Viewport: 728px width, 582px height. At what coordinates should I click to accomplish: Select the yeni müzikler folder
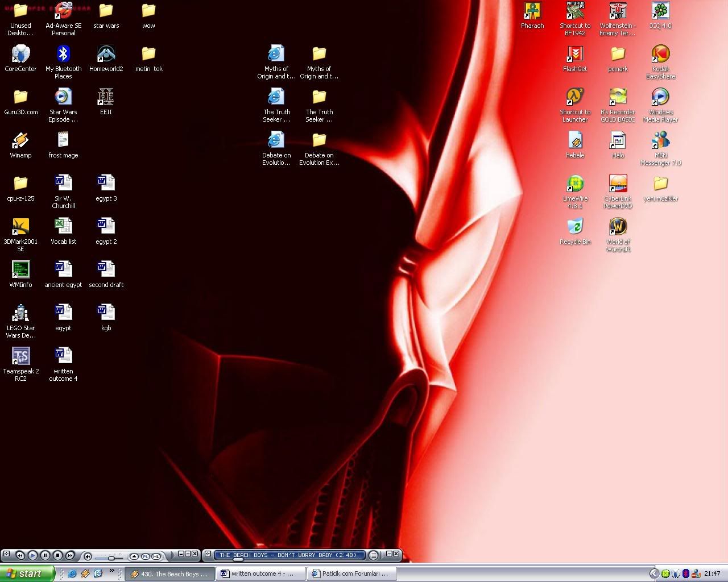pos(660,188)
